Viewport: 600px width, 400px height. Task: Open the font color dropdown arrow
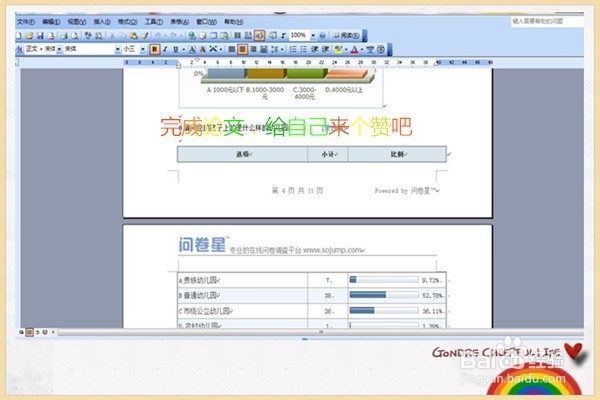[362, 49]
